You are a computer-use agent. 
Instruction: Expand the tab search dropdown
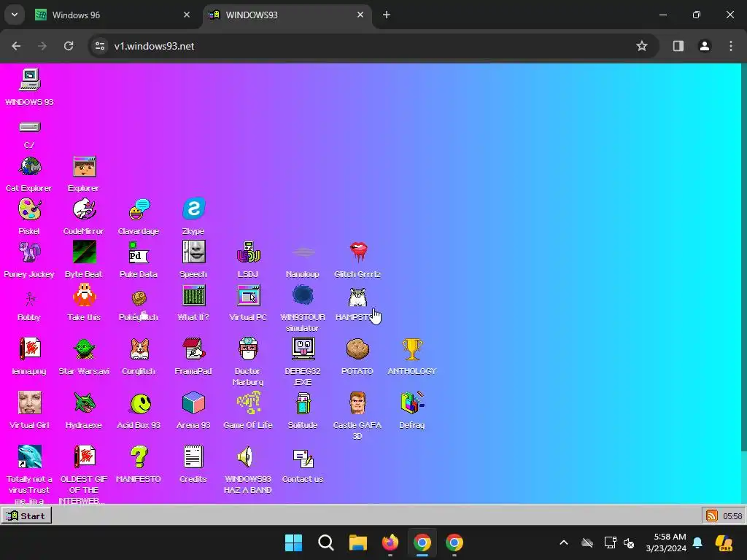15,15
